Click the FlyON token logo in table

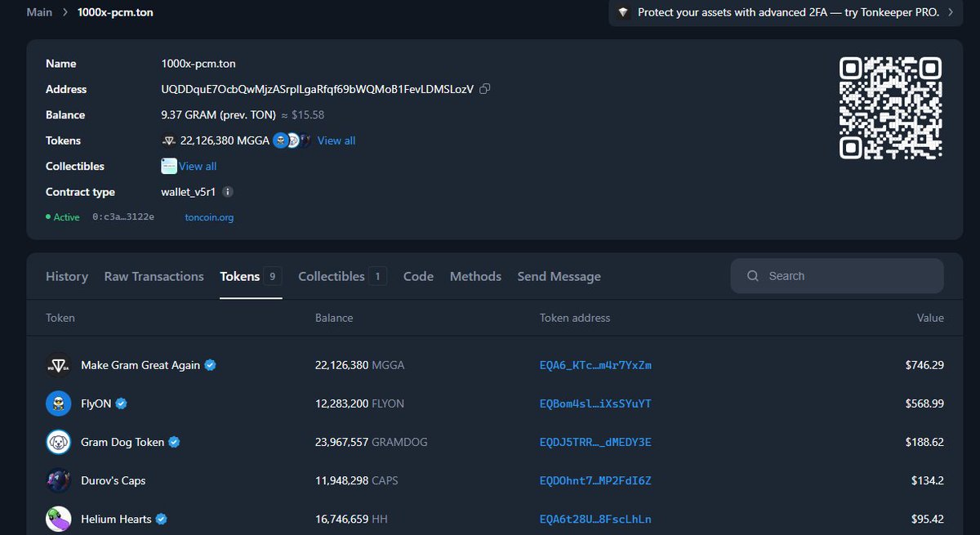(59, 403)
